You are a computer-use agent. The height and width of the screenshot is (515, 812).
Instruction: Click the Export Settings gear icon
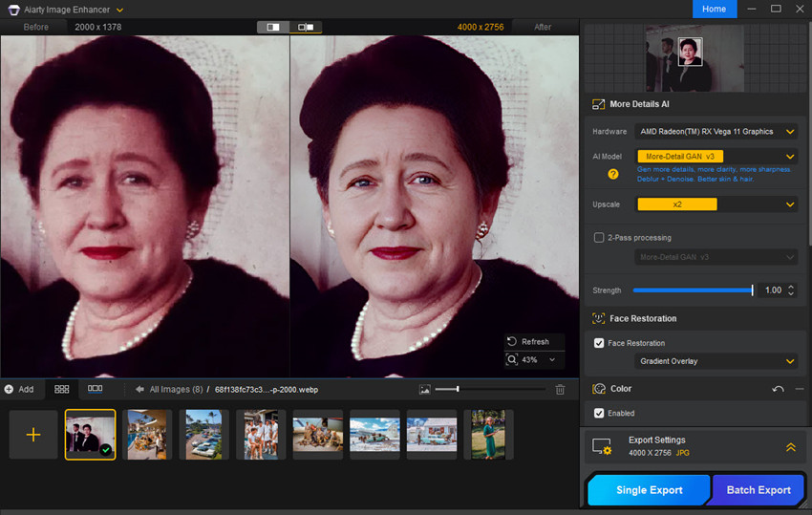602,446
